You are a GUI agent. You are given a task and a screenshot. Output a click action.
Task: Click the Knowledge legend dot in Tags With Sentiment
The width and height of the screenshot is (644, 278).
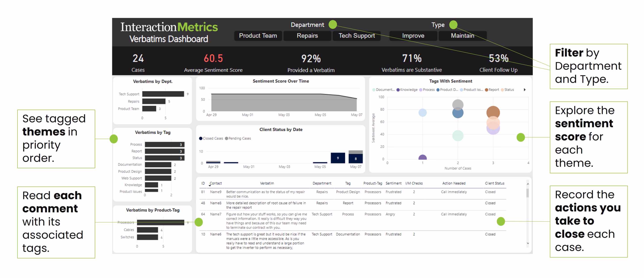pyautogui.click(x=398, y=90)
